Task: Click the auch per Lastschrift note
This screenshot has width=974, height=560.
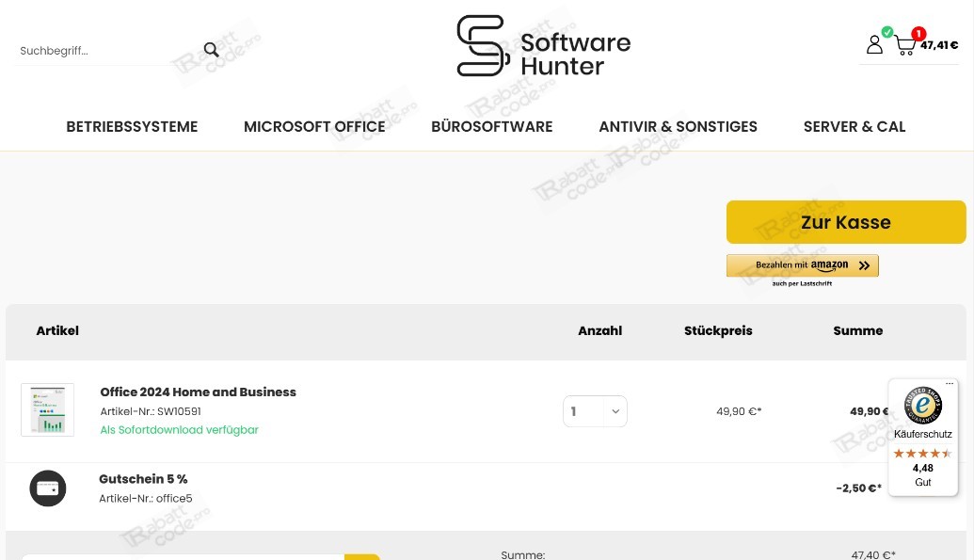Action: coord(802,283)
